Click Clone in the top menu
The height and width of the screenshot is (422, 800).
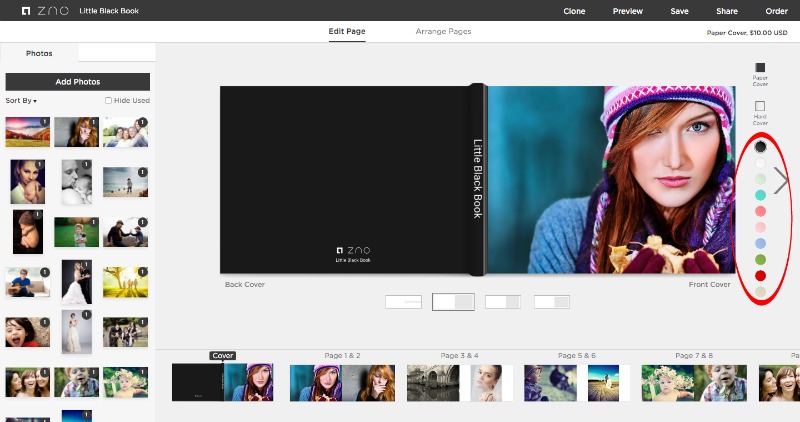(x=574, y=11)
